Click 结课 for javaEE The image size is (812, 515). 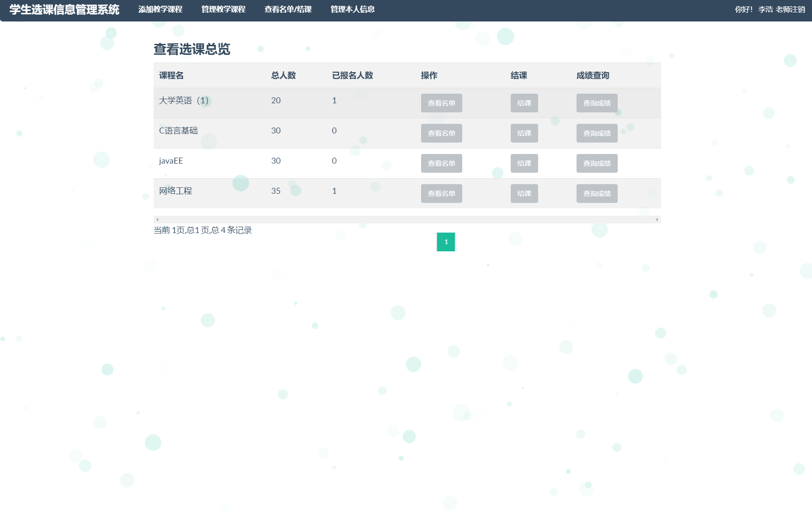click(x=524, y=163)
